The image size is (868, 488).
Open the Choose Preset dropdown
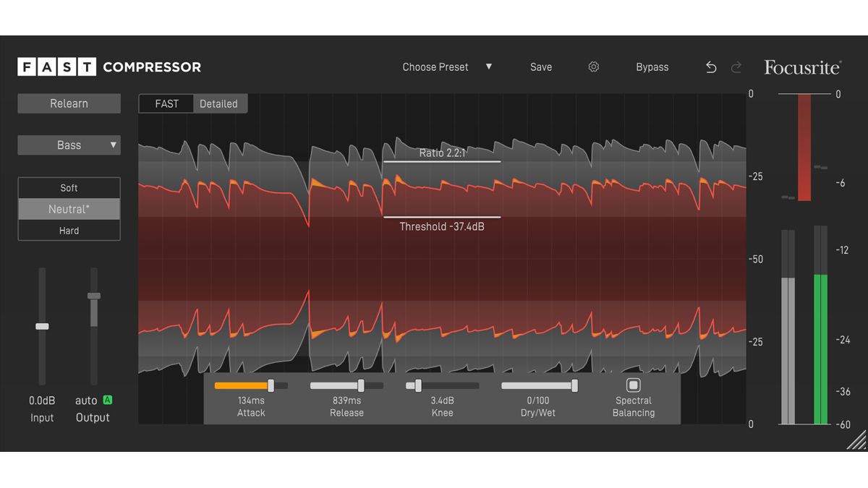(x=435, y=67)
